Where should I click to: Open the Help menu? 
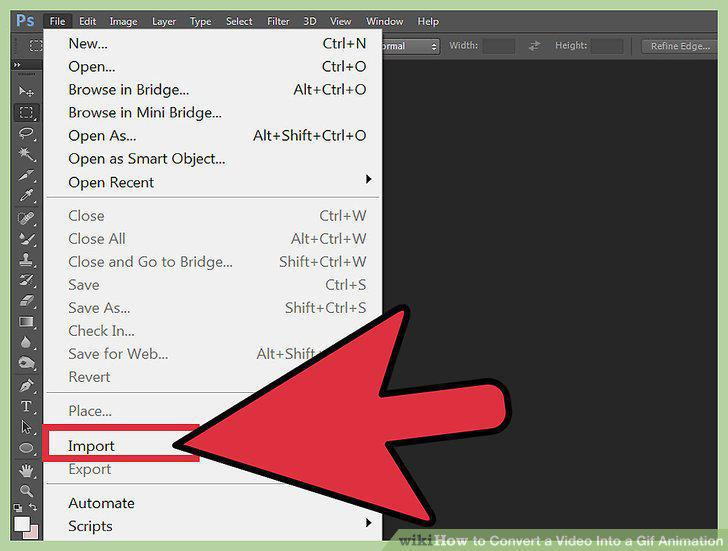(428, 21)
